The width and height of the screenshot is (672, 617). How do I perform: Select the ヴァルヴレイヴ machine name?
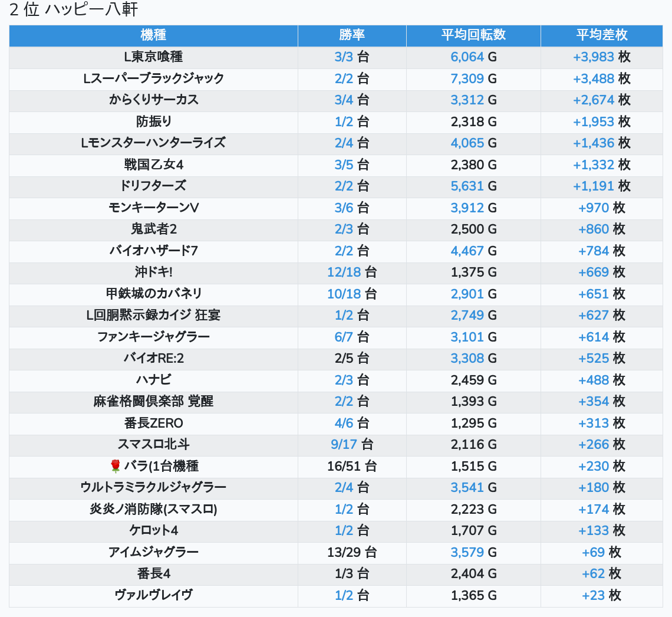153,596
